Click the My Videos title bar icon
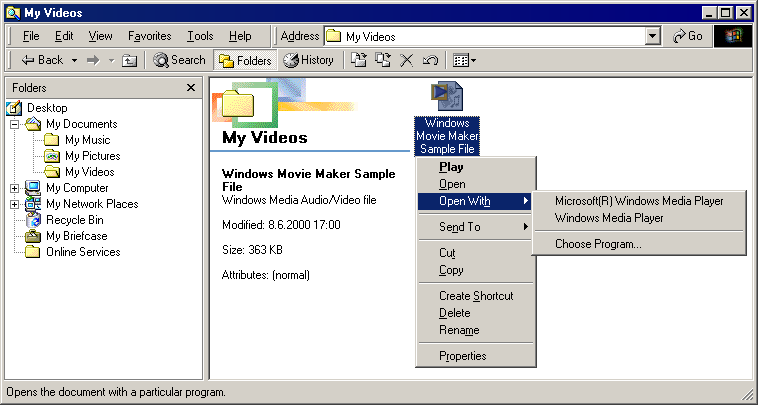758x405 pixels. tap(13, 13)
